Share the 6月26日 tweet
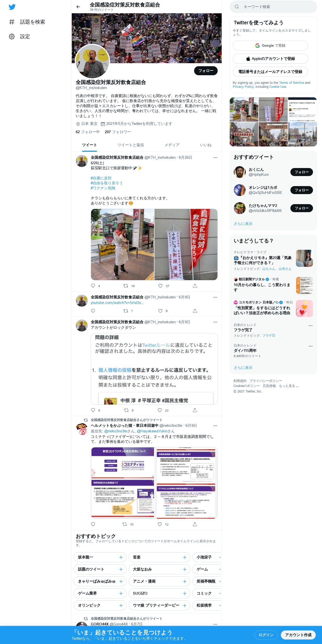Image resolution: width=322 pixels, height=644 pixels. tap(195, 286)
